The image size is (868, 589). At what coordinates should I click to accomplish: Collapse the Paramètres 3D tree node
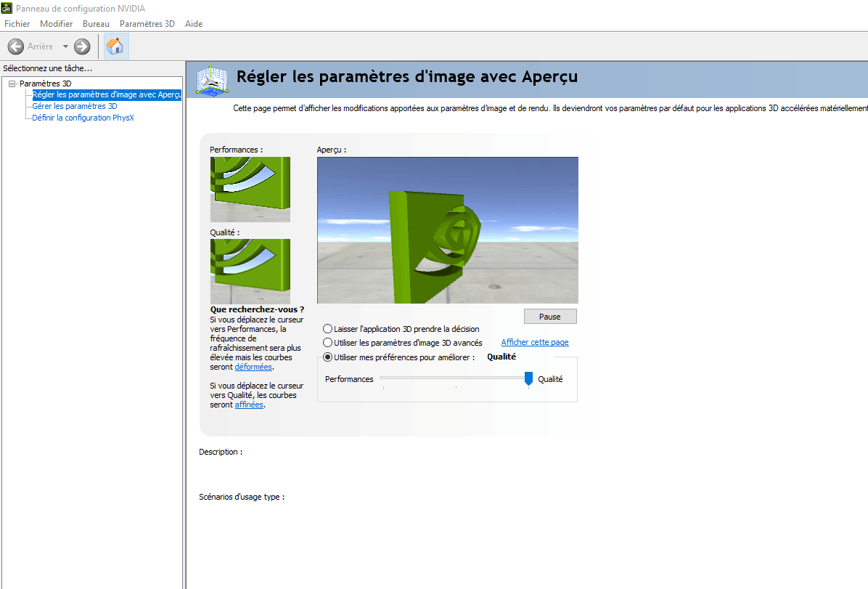tap(12, 84)
